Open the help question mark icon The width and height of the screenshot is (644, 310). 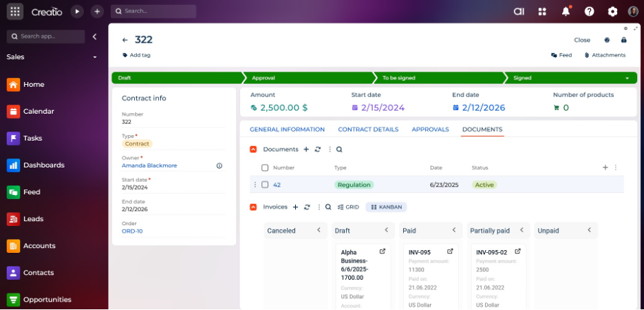click(589, 11)
